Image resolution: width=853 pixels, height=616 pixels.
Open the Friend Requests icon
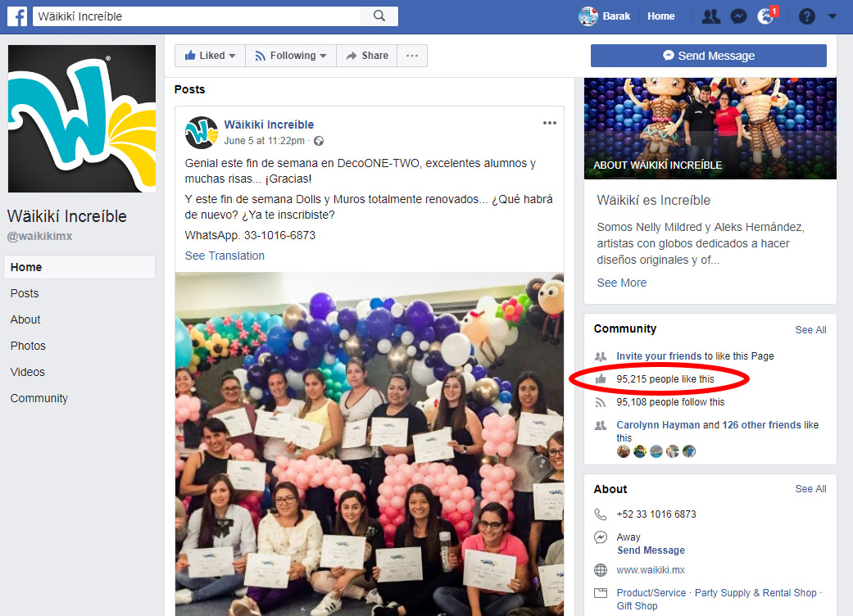point(711,16)
